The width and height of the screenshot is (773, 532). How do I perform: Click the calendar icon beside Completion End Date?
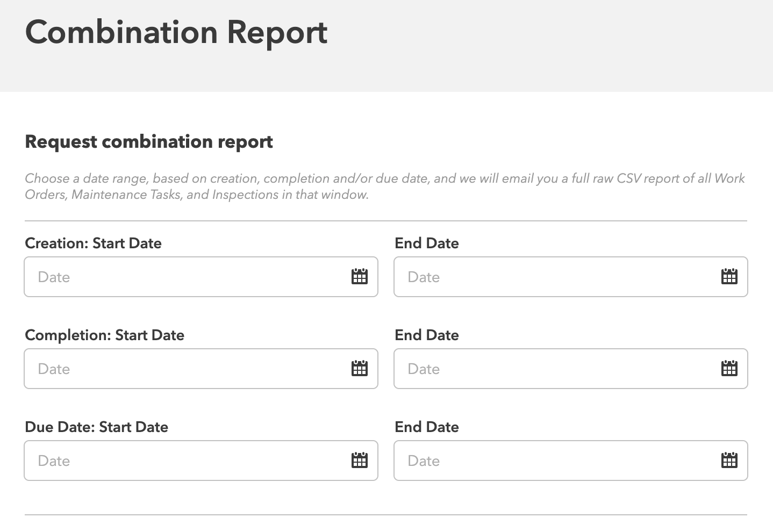(x=729, y=369)
